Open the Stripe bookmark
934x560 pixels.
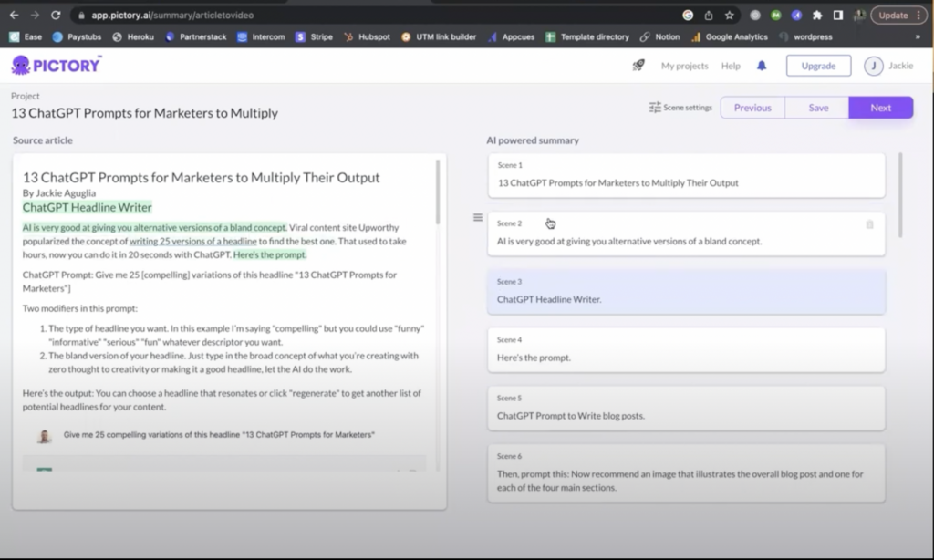314,36
